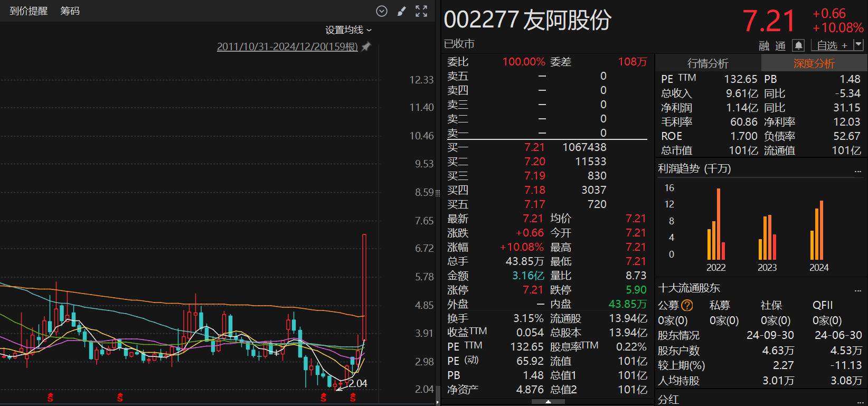Select the paintbrush drawing tool icon

pos(402,11)
